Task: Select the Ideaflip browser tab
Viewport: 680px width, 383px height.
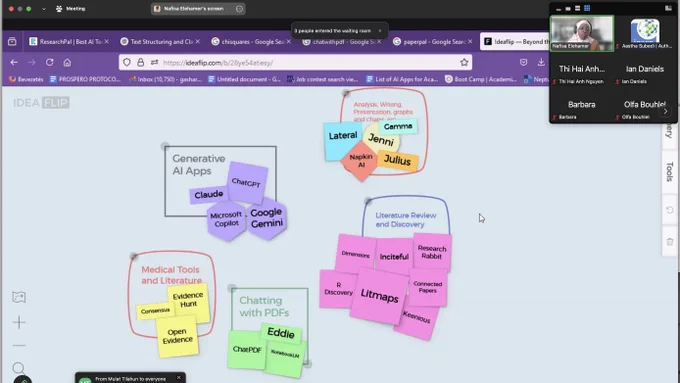Action: tap(515, 42)
